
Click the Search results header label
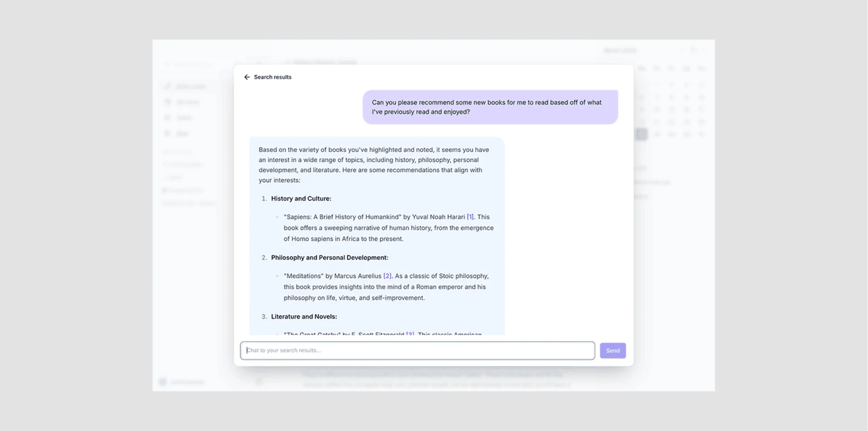[273, 77]
